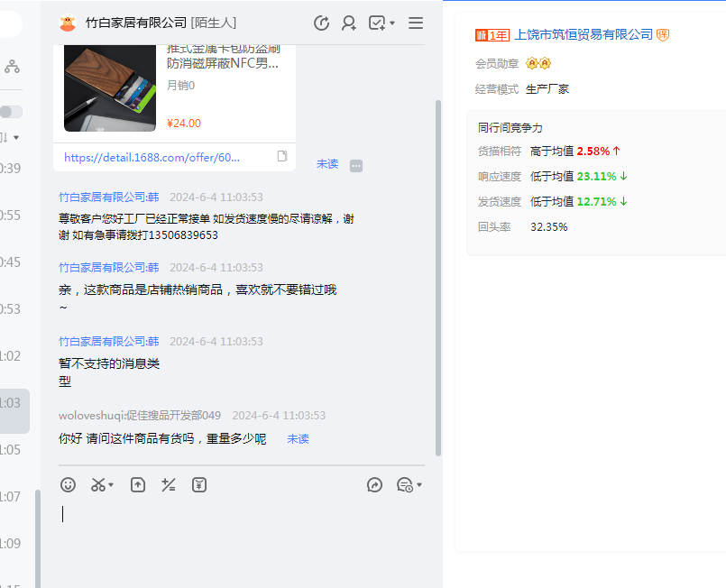Click the 诚1年 badge icon
This screenshot has width=726, height=588.
point(492,35)
